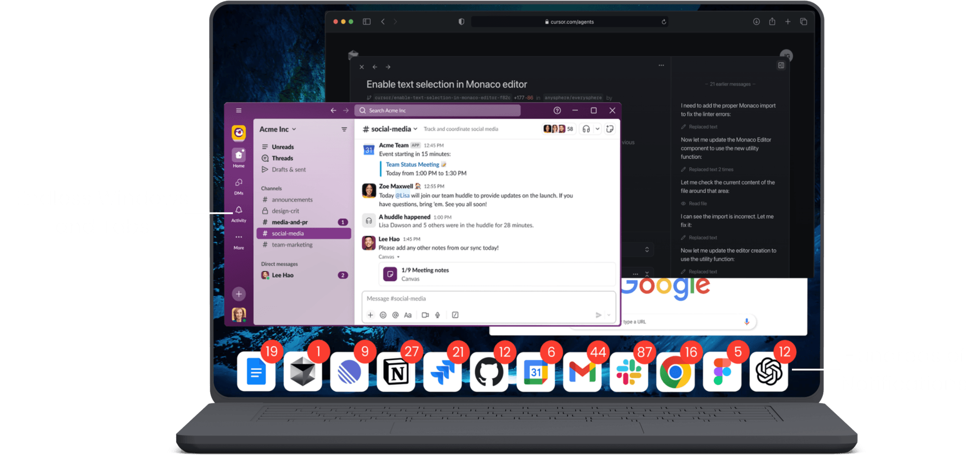This screenshot has width=980, height=456.
Task: Toggle text formatting with the Aa button
Action: click(408, 315)
